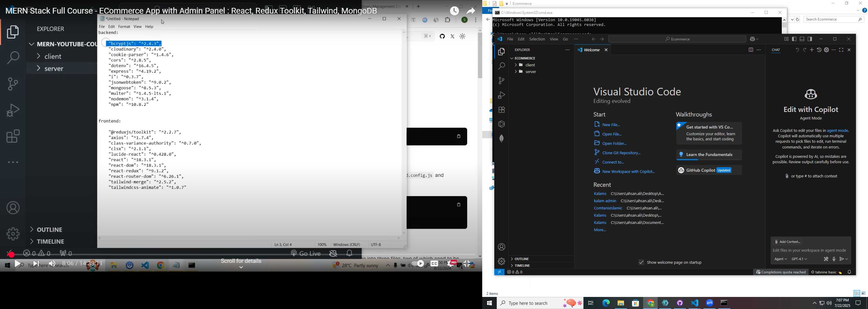Select the Welcome tab in VS Code

point(592,50)
